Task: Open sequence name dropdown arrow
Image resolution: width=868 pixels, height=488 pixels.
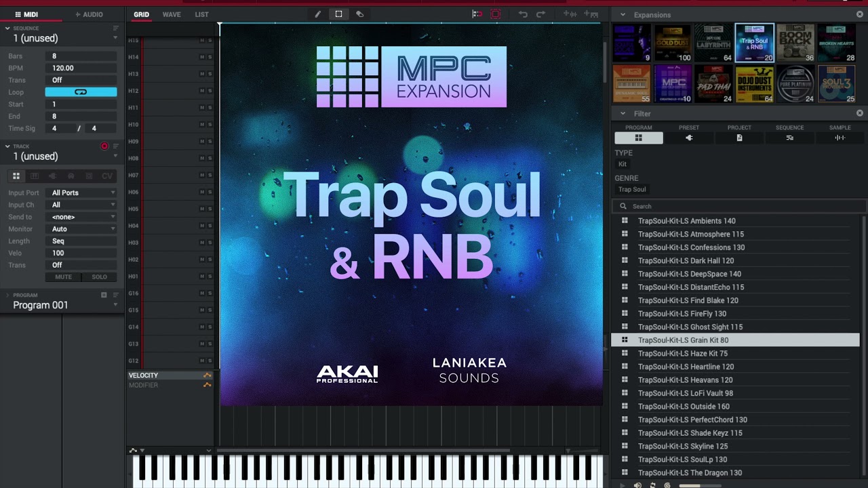Action: [115, 39]
